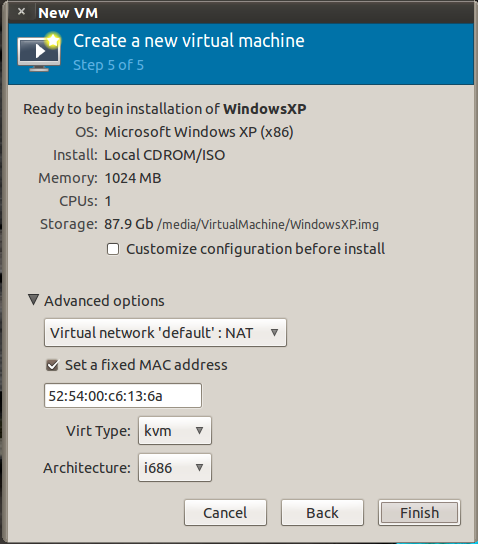
Task: Click the bold WindowsXP machine name
Action: point(265,109)
